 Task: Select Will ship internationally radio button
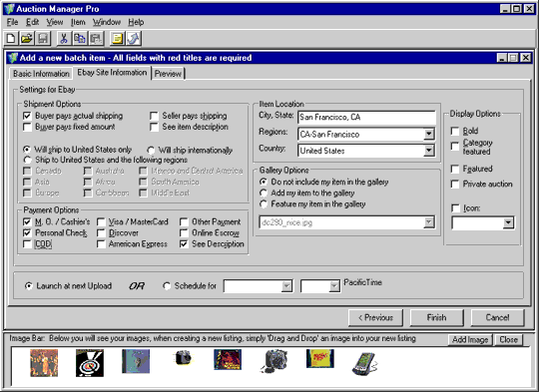pos(151,151)
